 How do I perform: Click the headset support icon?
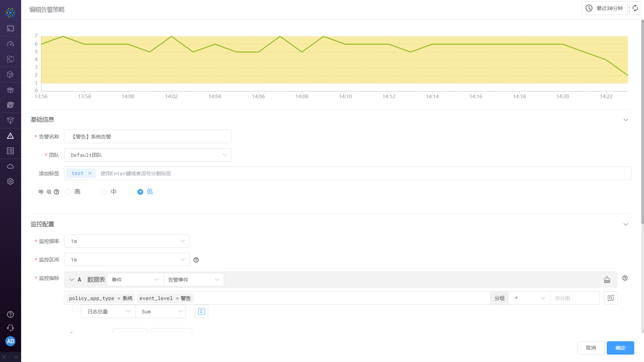(10, 328)
